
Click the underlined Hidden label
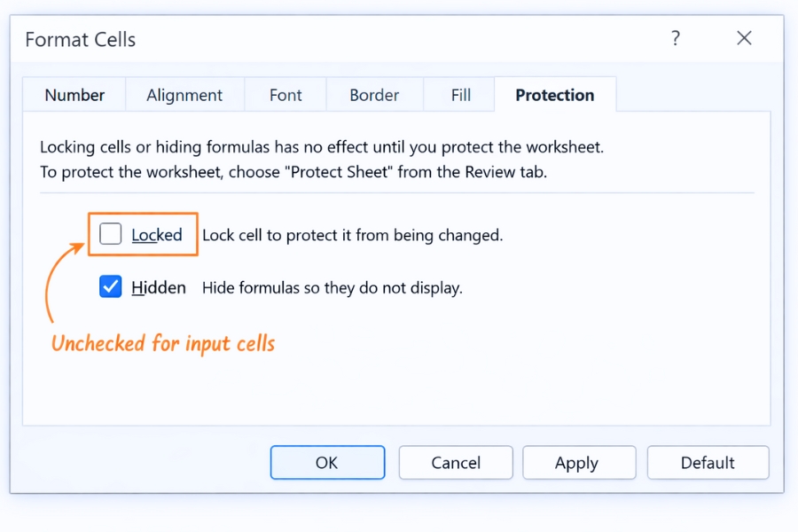tap(159, 286)
